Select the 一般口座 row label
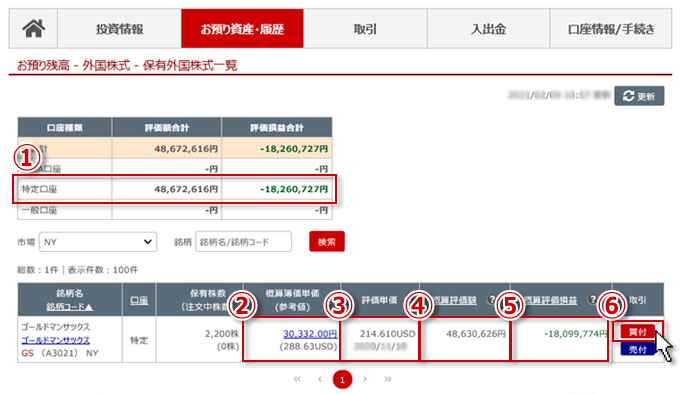The height and width of the screenshot is (394, 680). click(x=39, y=210)
